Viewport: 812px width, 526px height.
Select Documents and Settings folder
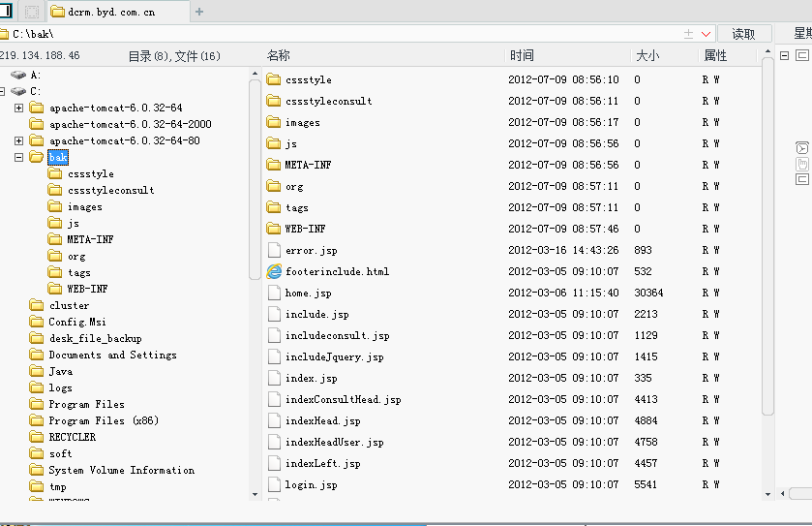click(113, 355)
